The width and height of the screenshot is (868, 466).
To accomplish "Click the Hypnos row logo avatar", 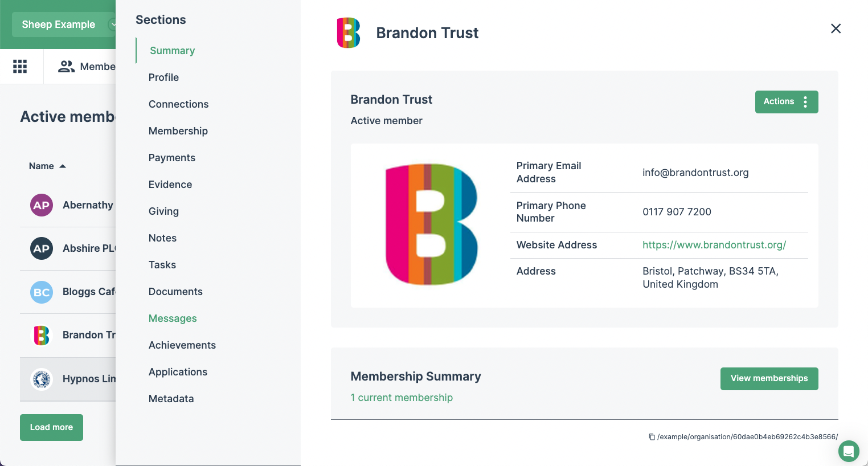I will (x=42, y=379).
